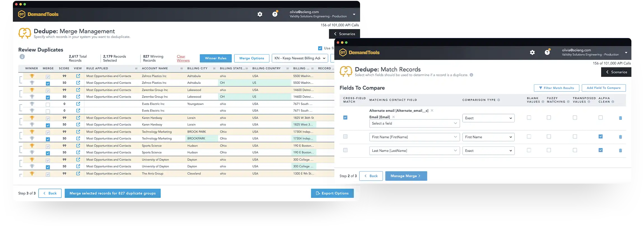Screen dimensions: 644x232
Task: Uncheck Alpha Clean for Last Name row
Action: pyautogui.click(x=601, y=150)
